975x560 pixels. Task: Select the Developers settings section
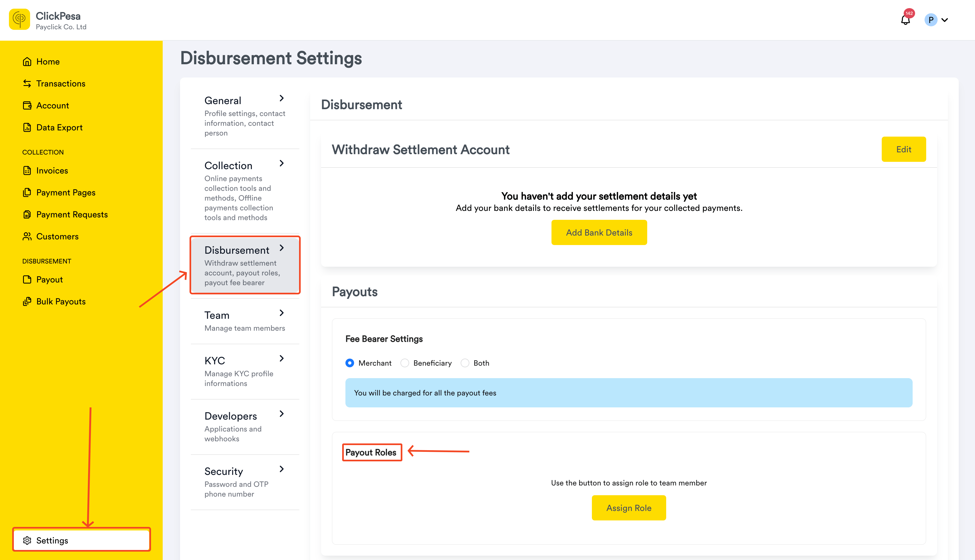point(245,427)
